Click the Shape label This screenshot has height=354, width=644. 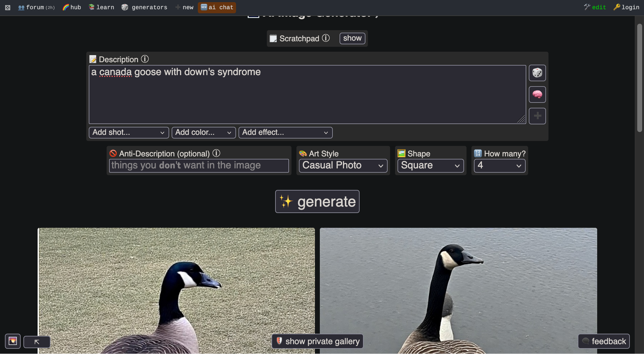[x=419, y=154]
